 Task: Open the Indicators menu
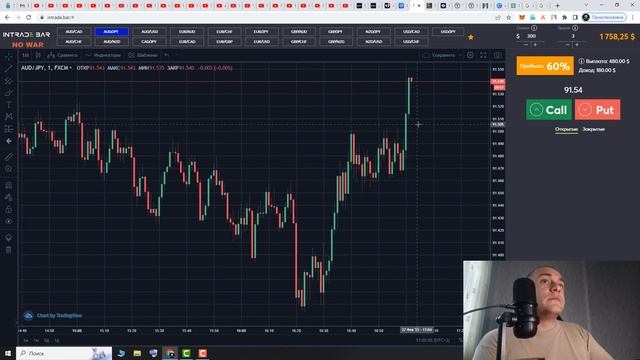click(x=103, y=55)
